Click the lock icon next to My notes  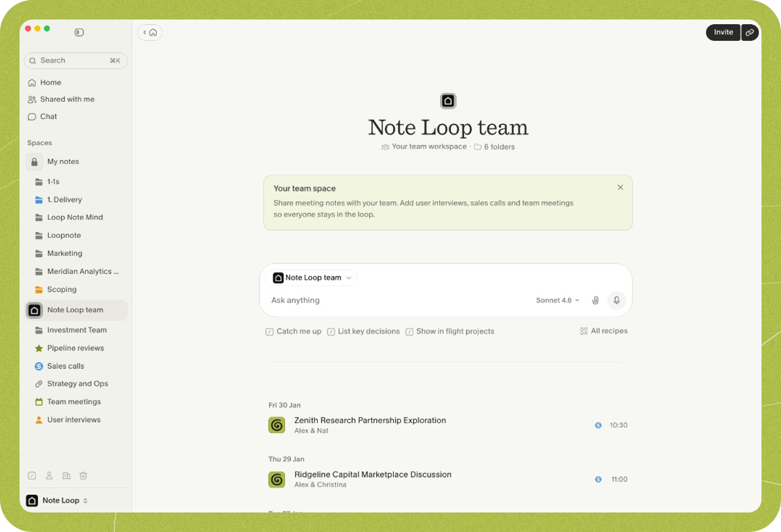pyautogui.click(x=34, y=161)
